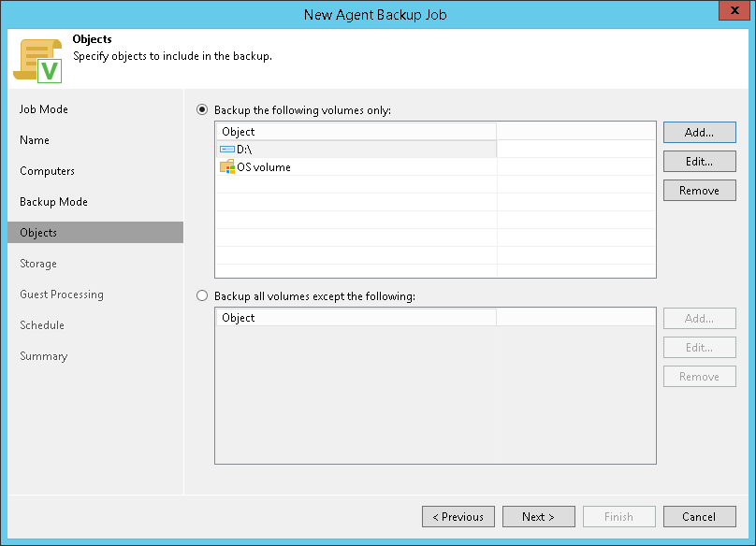Go to the Job Mode step
The height and width of the screenshot is (546, 756).
[x=44, y=109]
